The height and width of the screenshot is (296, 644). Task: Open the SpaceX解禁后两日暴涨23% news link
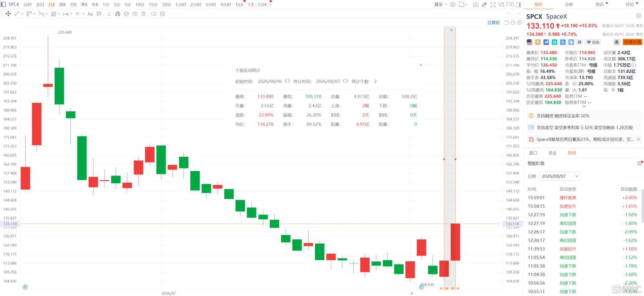[585, 139]
